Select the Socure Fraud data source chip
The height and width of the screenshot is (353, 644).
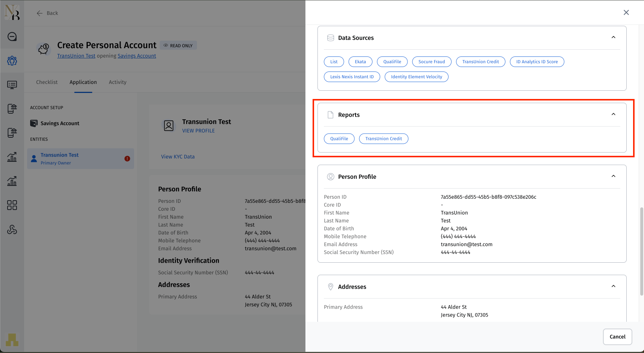click(432, 62)
